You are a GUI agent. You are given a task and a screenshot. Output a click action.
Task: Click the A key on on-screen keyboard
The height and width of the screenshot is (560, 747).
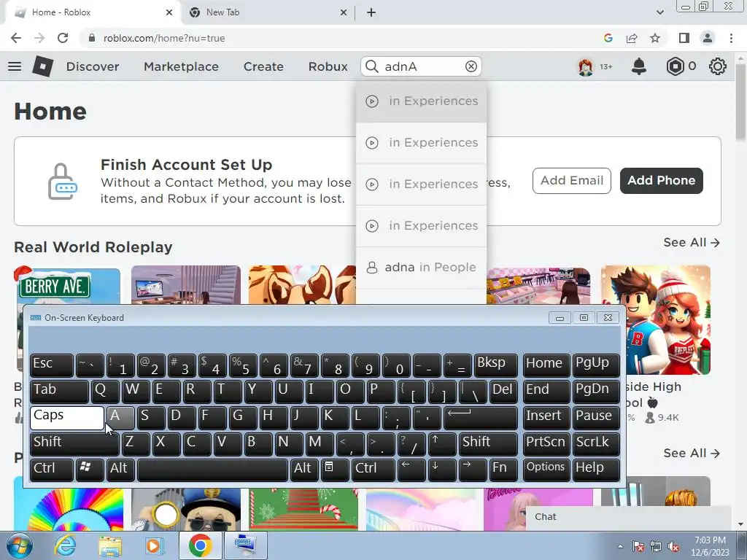pos(120,418)
